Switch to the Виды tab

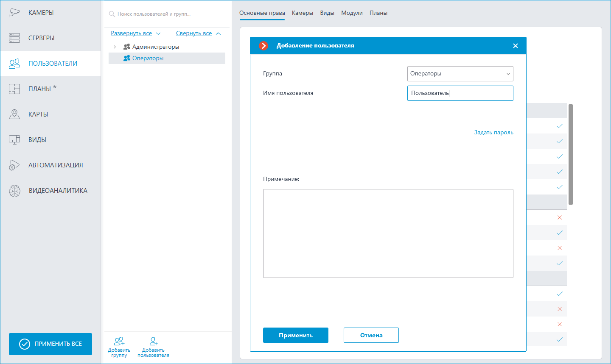pyautogui.click(x=327, y=13)
